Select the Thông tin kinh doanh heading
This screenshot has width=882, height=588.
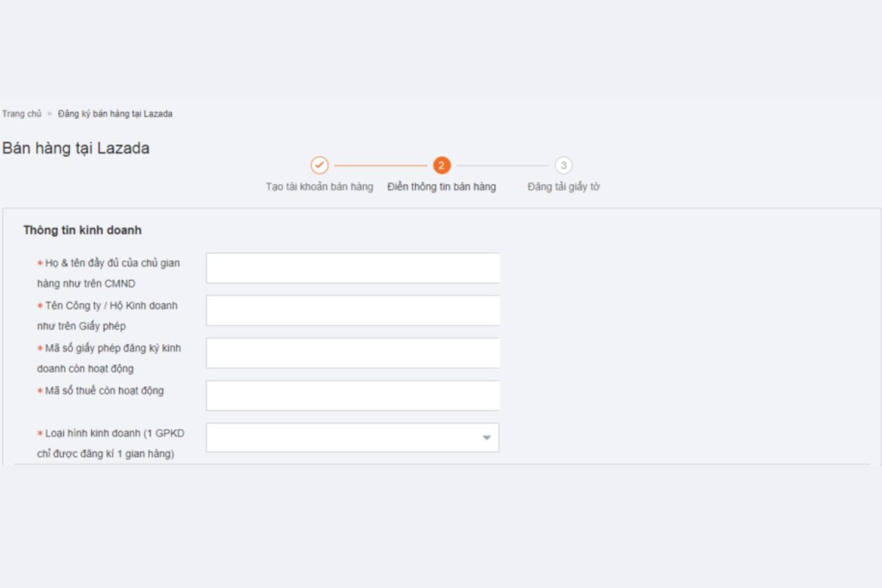[82, 230]
